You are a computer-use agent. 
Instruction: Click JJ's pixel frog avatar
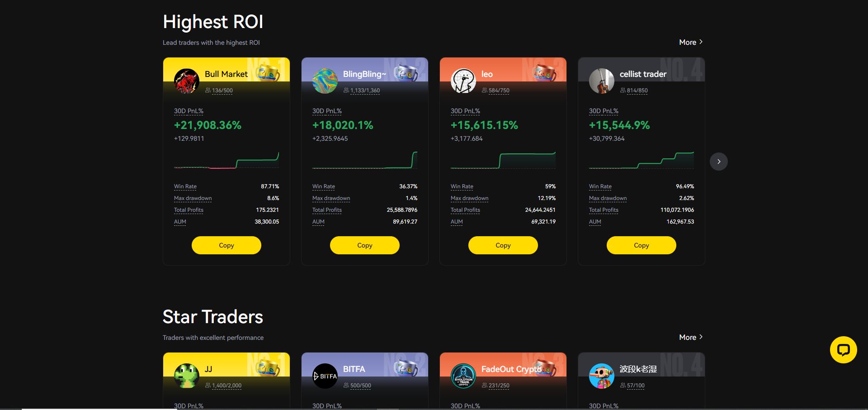[186, 376]
